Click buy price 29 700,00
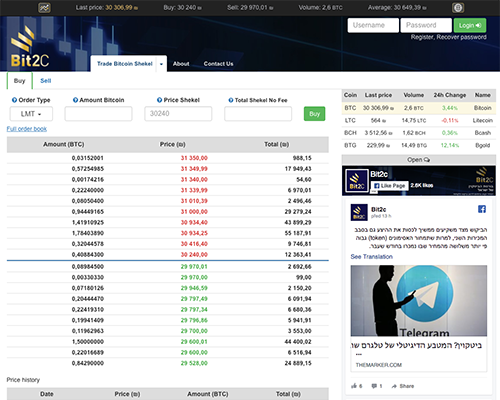Viewport: 500px width, 400px height. click(x=194, y=331)
